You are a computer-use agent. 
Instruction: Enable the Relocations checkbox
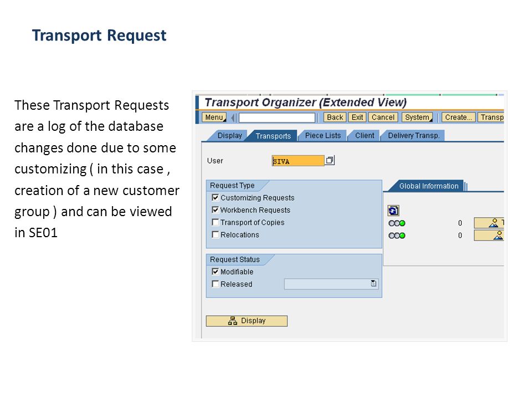point(215,234)
